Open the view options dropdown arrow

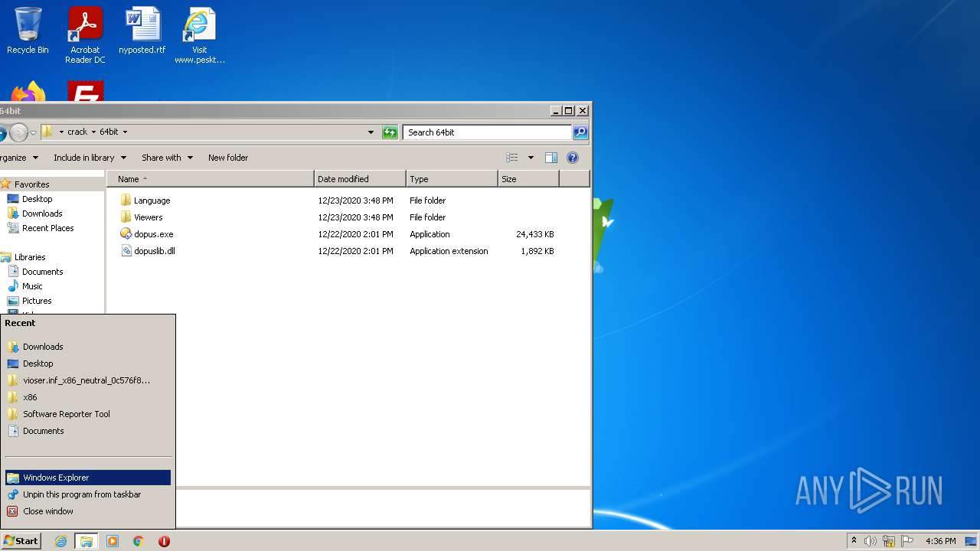531,158
